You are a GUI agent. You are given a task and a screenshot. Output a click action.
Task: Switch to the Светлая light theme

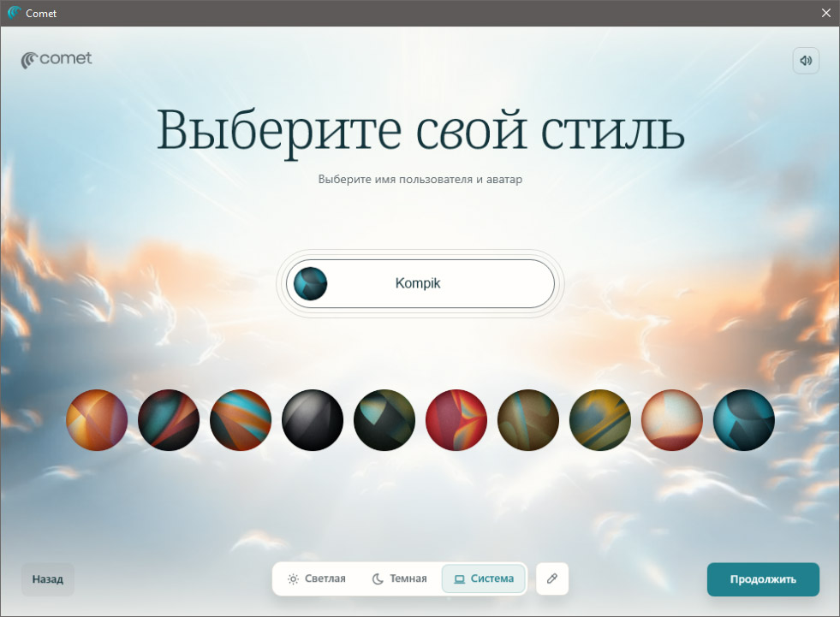[316, 578]
